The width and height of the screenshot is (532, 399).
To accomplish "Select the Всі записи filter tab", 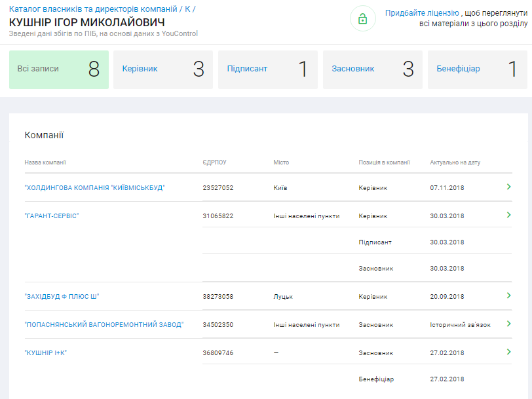I will tap(59, 69).
